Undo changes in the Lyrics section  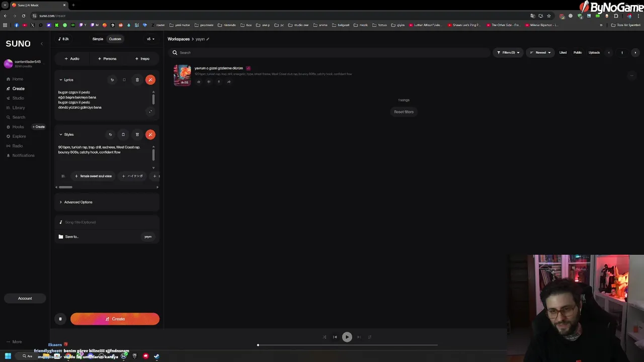[x=112, y=79]
